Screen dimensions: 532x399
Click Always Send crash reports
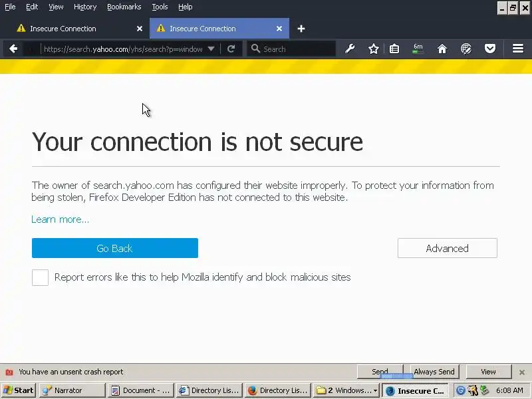(434, 372)
